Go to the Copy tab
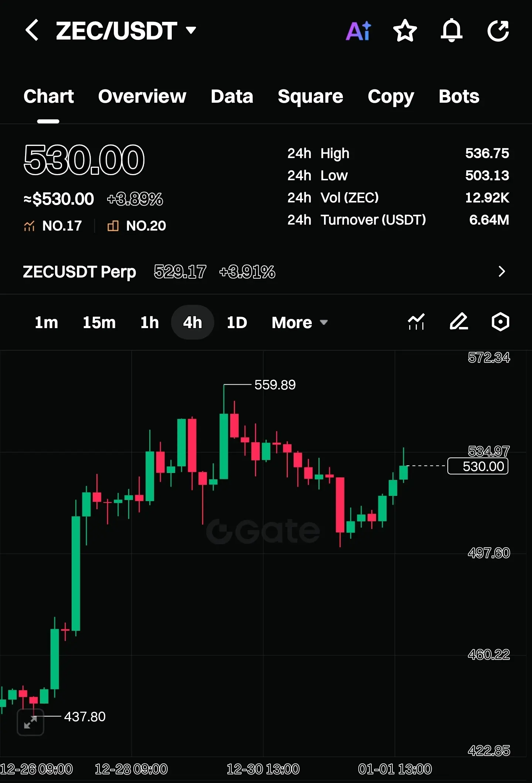Image resolution: width=532 pixels, height=783 pixels. coord(391,97)
